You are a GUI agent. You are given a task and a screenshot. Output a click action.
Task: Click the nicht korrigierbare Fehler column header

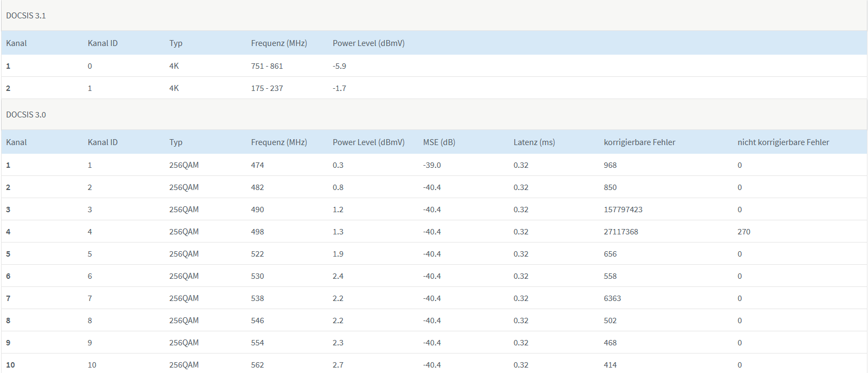[783, 142]
